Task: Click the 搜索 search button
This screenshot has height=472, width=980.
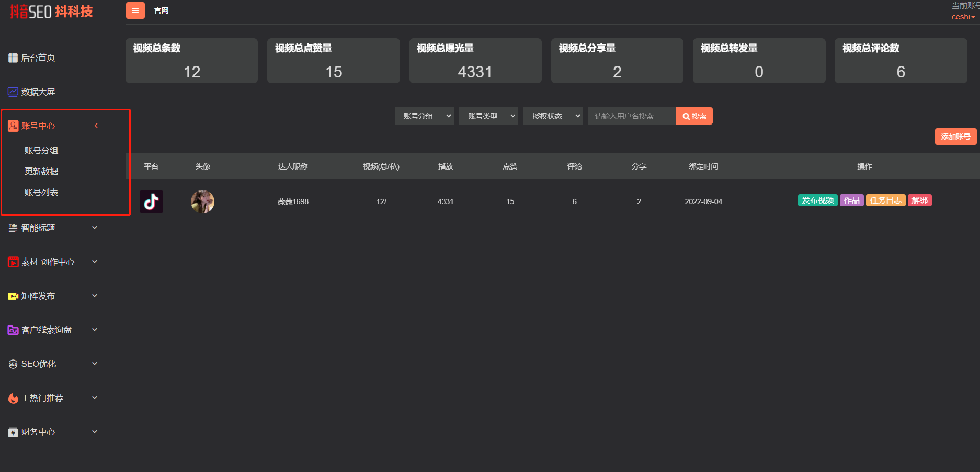Action: tap(694, 116)
